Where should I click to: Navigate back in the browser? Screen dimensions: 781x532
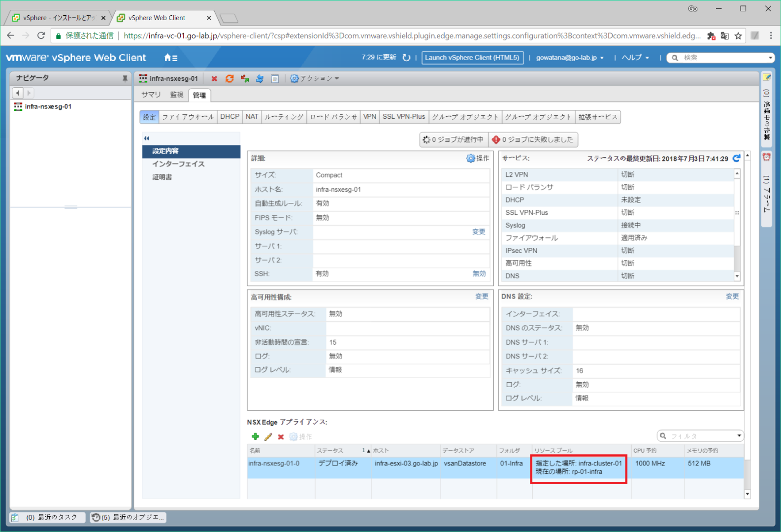(11, 35)
